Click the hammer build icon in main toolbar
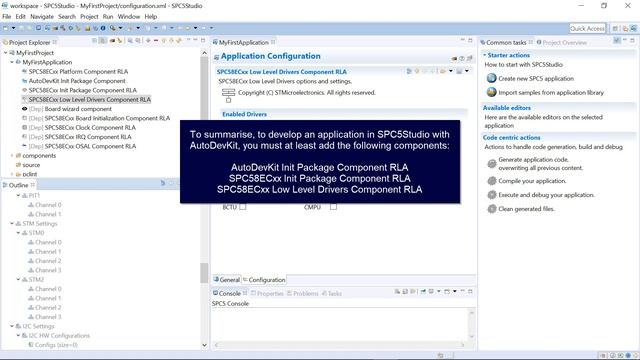Screen dimensions: 640x360 [x=63, y=28]
